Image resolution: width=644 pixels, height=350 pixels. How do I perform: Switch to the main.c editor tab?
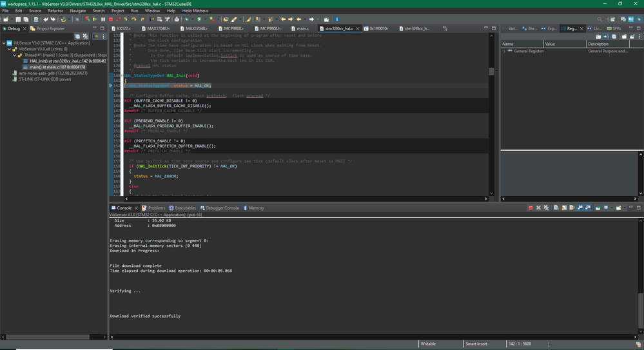(x=300, y=28)
